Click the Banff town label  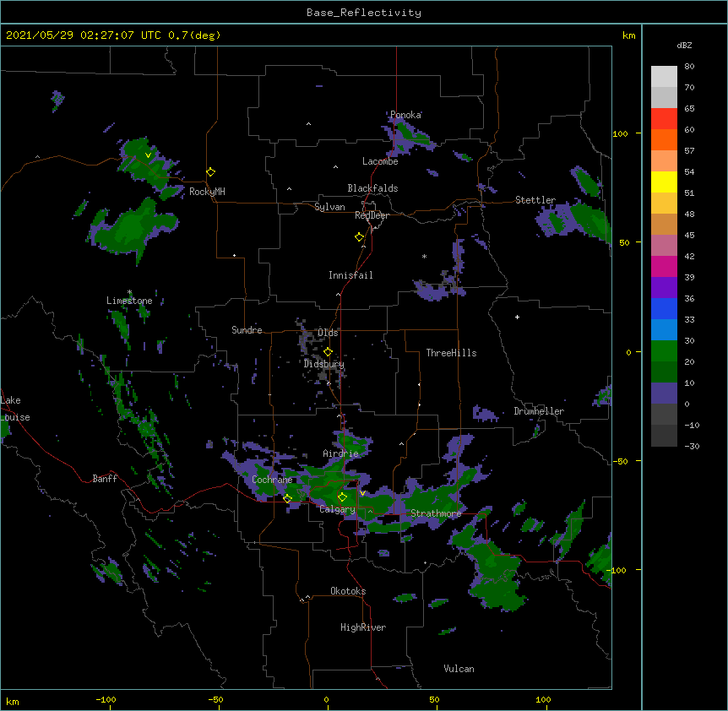(105, 479)
